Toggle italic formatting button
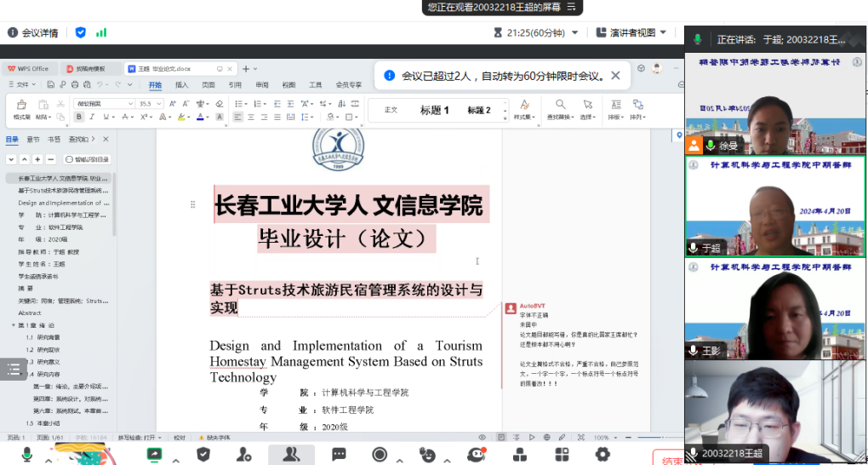This screenshot has width=868, height=465. click(x=92, y=118)
